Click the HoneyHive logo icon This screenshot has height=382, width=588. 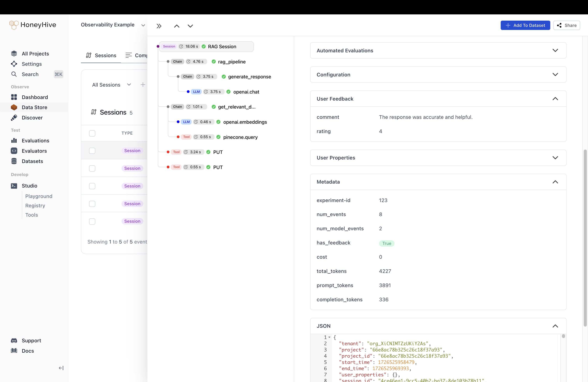coord(14,25)
